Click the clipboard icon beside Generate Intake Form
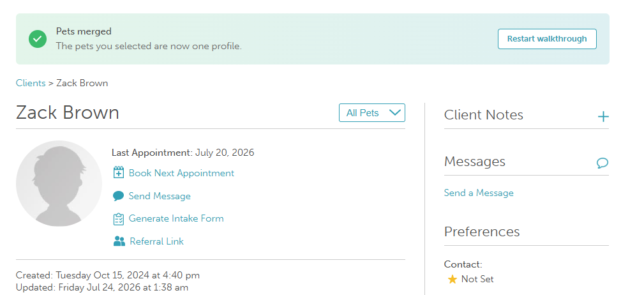The image size is (644, 295). 118,218
